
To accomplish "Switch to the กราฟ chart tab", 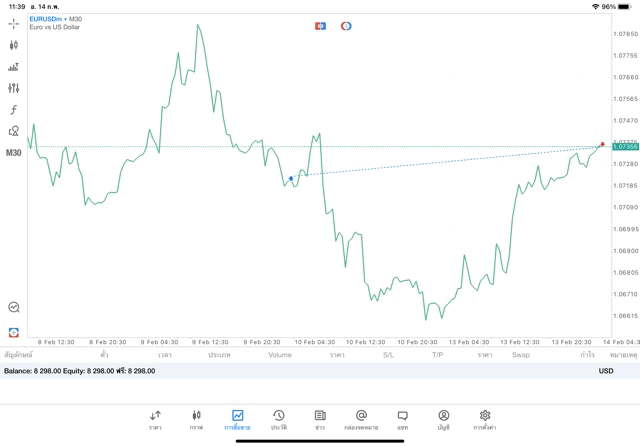I will [196, 419].
